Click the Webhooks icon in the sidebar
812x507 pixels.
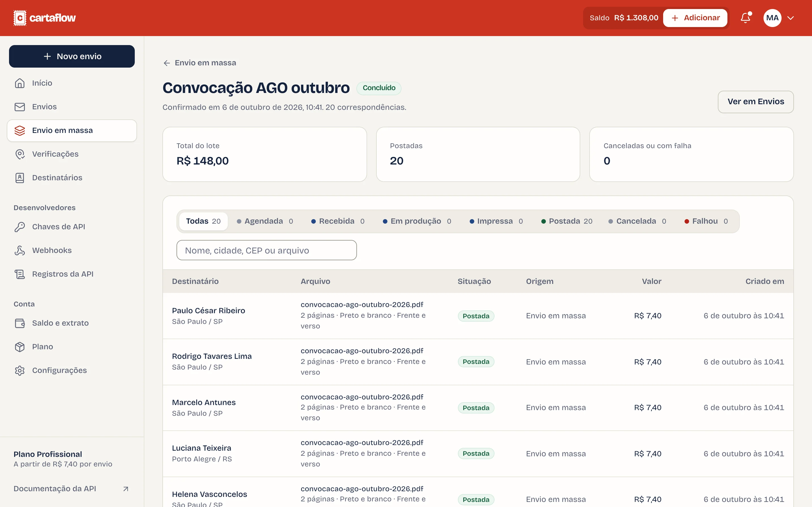pos(20,250)
